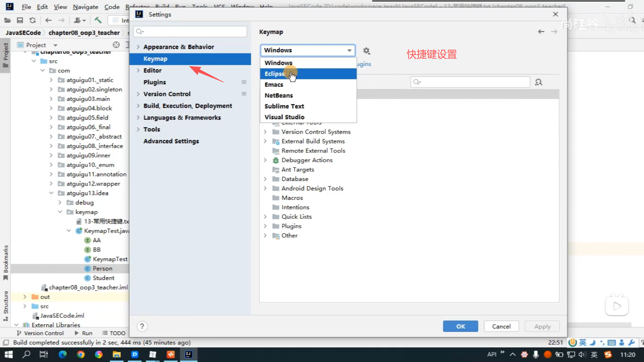Open the Navigate menu
Viewport: 644px width, 362px height.
click(85, 7)
